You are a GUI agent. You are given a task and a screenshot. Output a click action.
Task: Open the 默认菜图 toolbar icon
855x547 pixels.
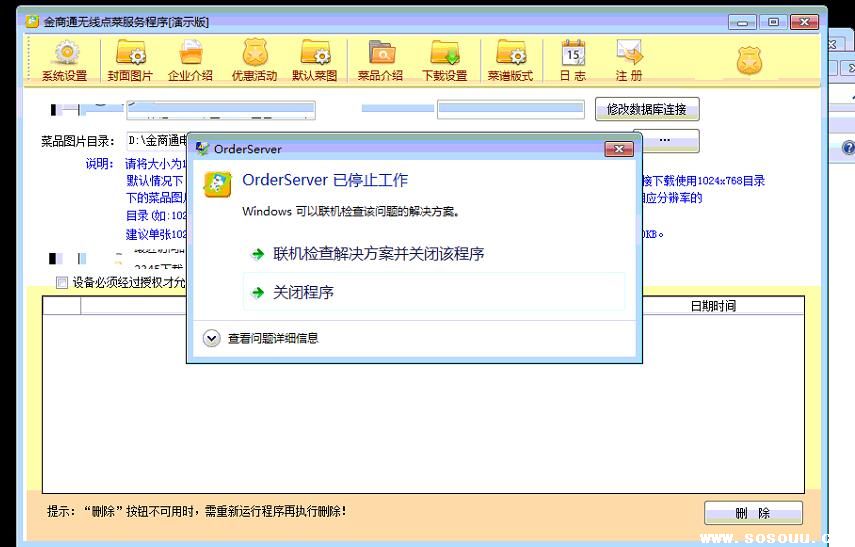315,61
